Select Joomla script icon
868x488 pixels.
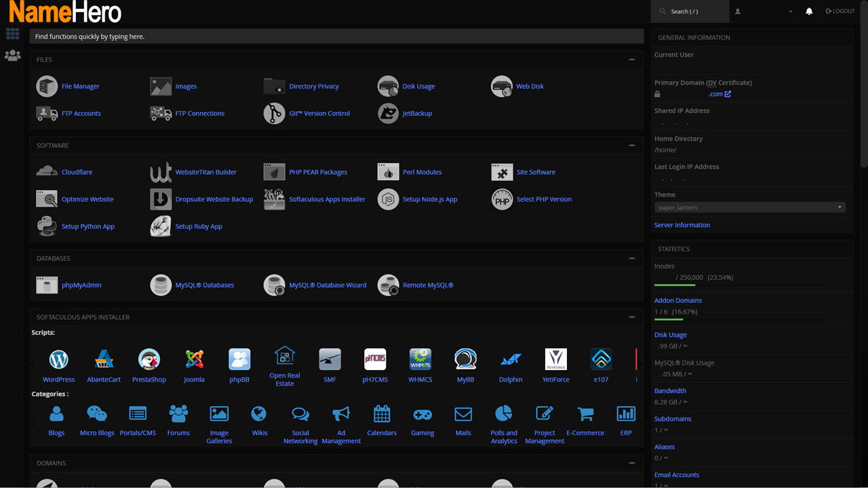(194, 359)
